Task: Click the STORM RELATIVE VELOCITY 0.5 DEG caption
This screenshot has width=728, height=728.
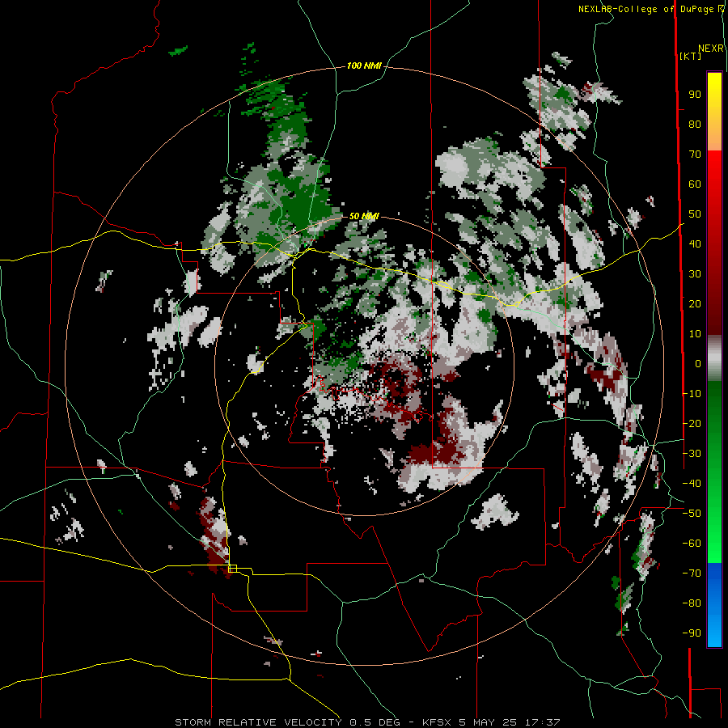Action: tap(287, 722)
